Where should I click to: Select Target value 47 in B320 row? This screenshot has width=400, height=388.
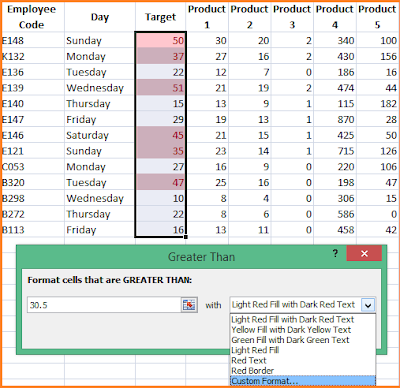pos(160,183)
